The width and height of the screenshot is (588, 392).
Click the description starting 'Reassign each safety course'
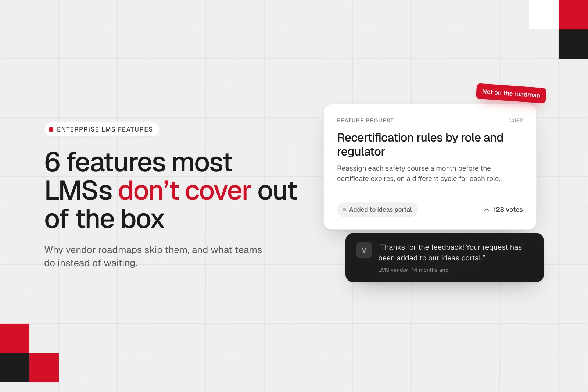pos(419,173)
